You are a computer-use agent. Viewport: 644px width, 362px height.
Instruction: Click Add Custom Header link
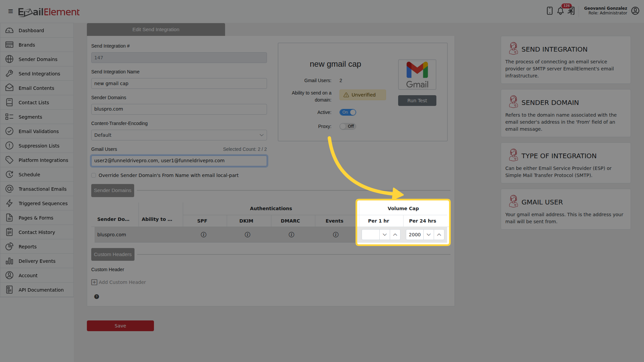click(x=119, y=283)
